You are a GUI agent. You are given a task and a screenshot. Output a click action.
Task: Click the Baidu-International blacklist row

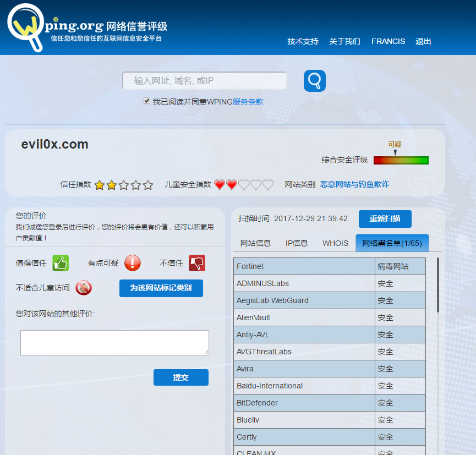point(330,386)
